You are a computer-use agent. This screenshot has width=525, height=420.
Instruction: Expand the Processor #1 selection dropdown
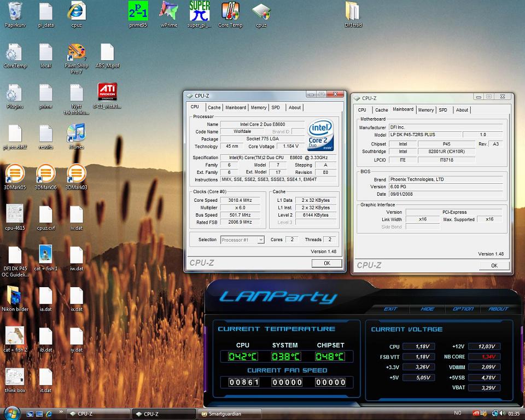(x=260, y=240)
